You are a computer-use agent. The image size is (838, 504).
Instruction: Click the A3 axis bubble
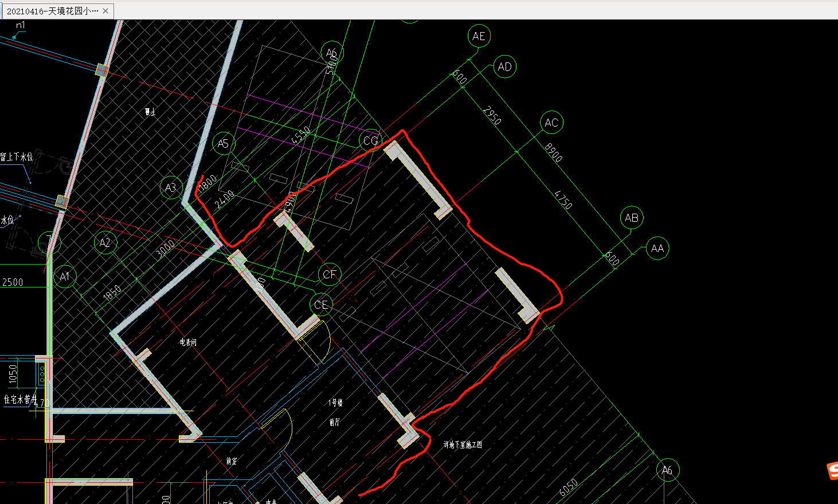click(x=171, y=187)
